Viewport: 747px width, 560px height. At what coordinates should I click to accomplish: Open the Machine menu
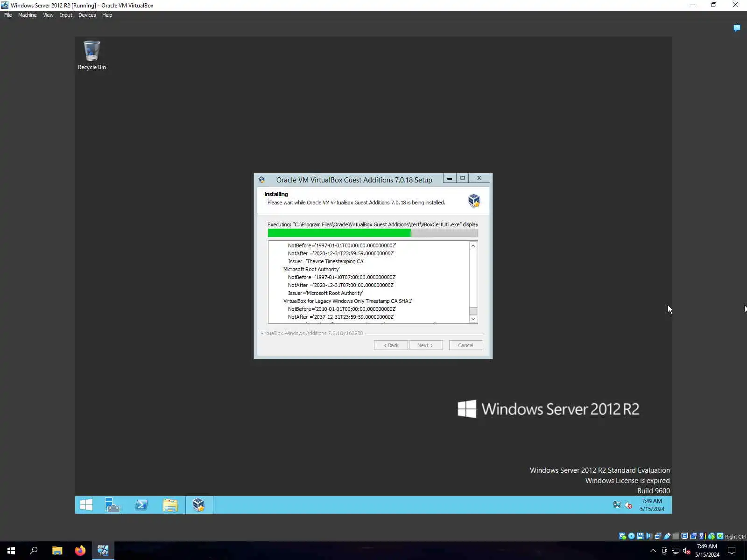pyautogui.click(x=27, y=15)
